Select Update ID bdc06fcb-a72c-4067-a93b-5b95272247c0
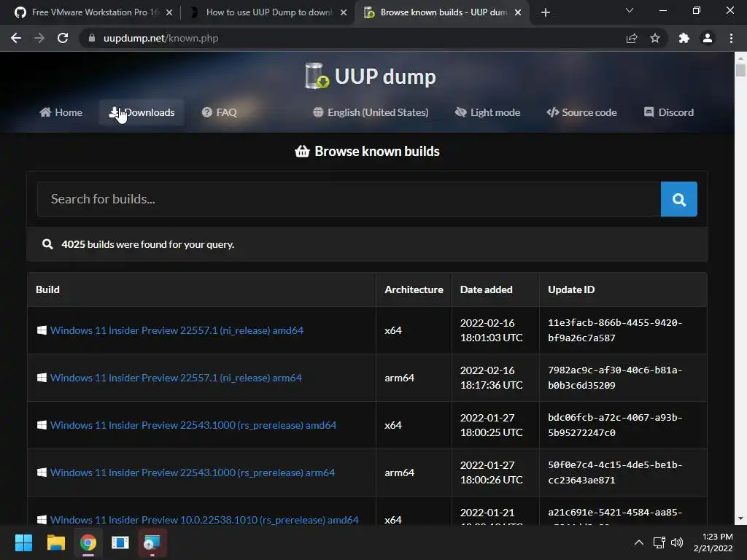This screenshot has height=560, width=747. (615, 425)
